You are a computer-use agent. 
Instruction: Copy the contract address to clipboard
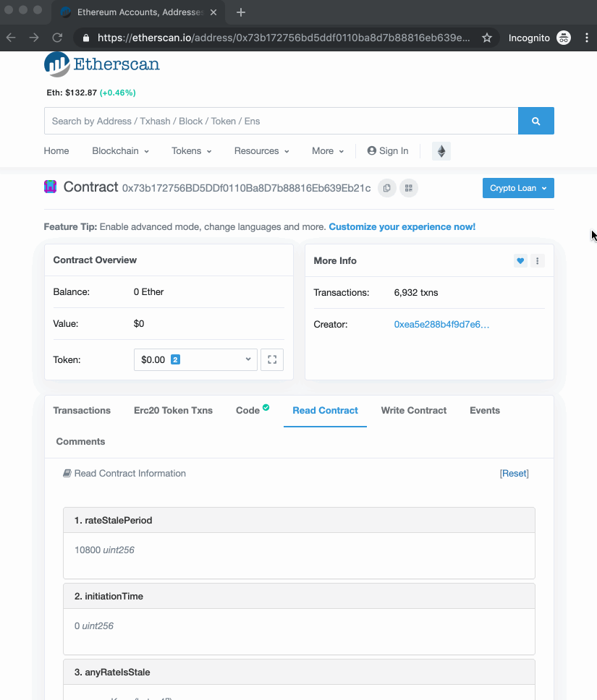point(386,188)
